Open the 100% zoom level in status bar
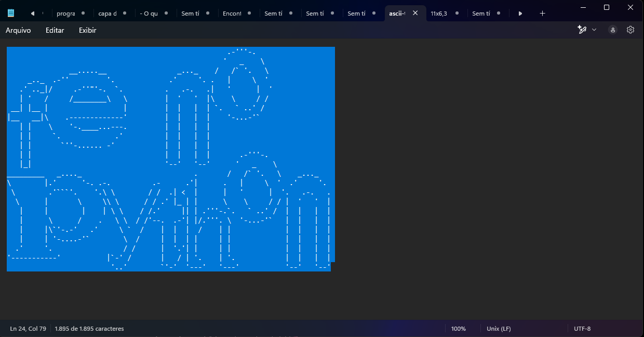644x337 pixels. 458,329
